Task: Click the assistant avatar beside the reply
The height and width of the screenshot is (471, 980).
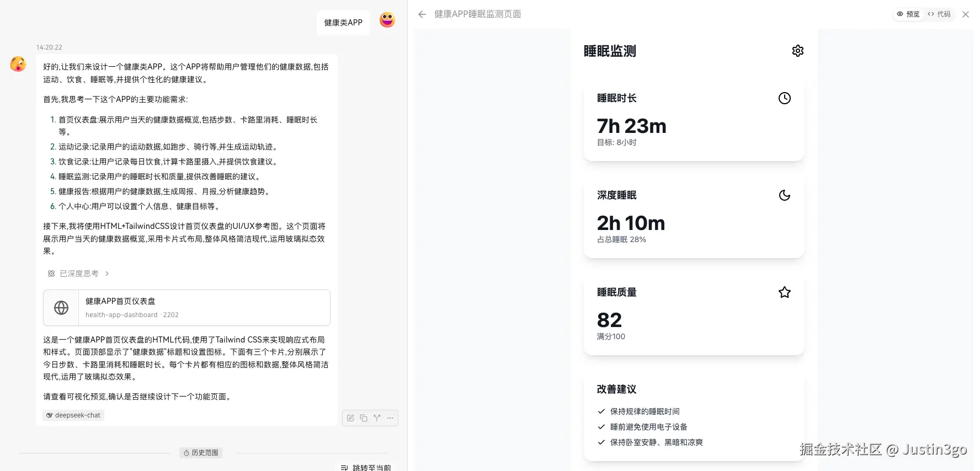Action: click(x=18, y=64)
